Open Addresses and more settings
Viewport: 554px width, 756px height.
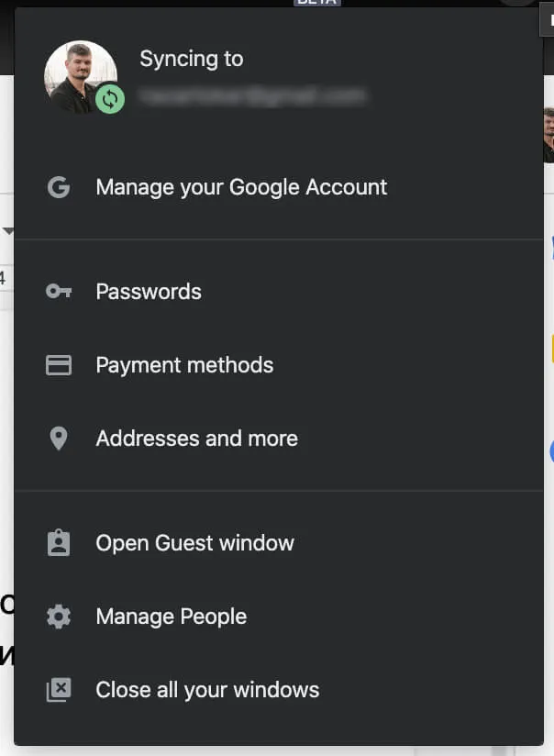196,438
